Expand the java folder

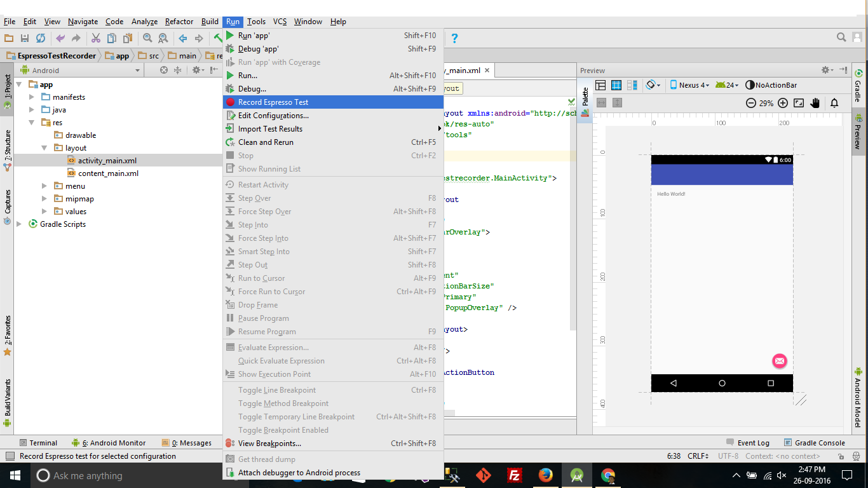point(32,110)
